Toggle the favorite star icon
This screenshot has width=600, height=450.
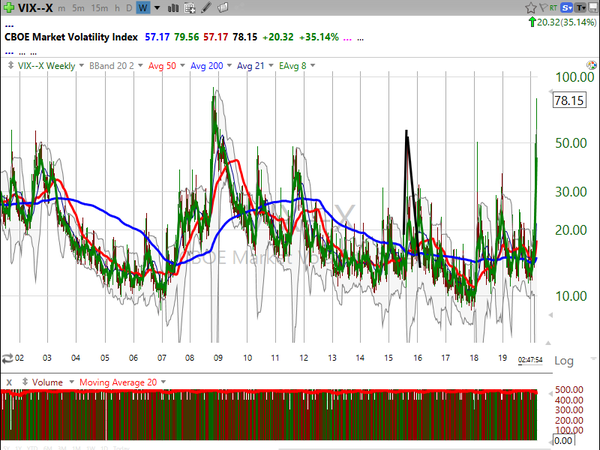530,8
